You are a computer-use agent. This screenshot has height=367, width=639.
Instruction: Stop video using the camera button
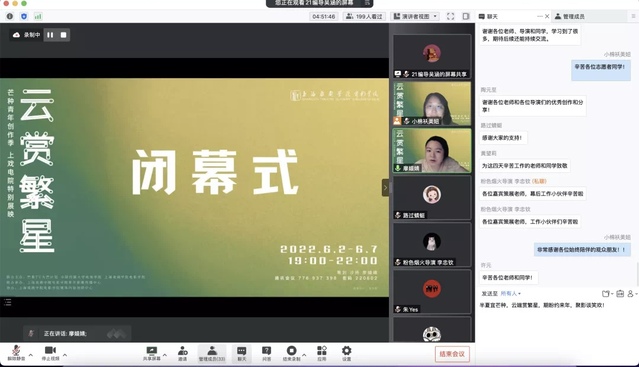click(50, 353)
